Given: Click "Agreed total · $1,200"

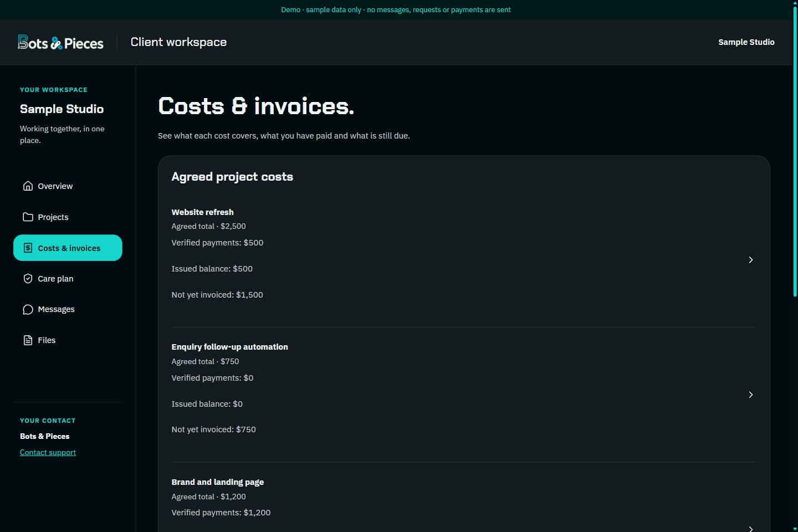Looking at the screenshot, I should pyautogui.click(x=208, y=497).
